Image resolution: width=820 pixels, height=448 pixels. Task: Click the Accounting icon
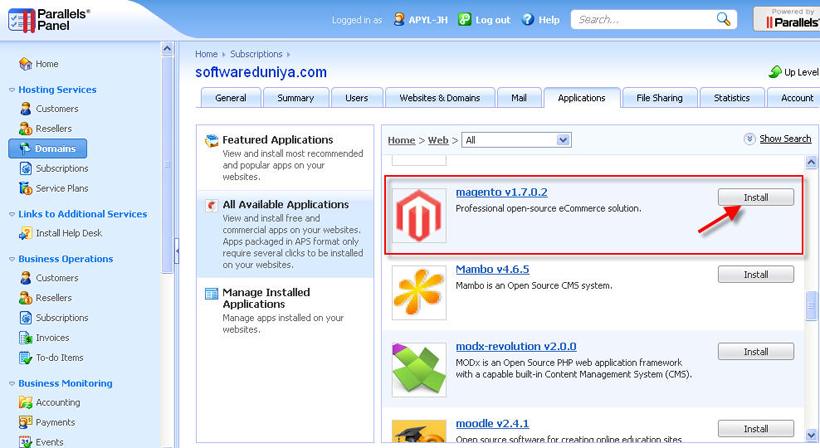click(x=25, y=403)
